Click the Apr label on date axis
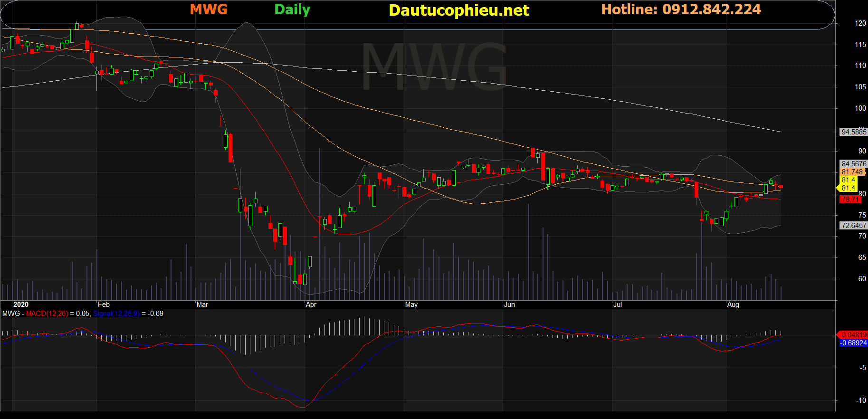Image resolution: width=868 pixels, height=419 pixels. click(311, 305)
